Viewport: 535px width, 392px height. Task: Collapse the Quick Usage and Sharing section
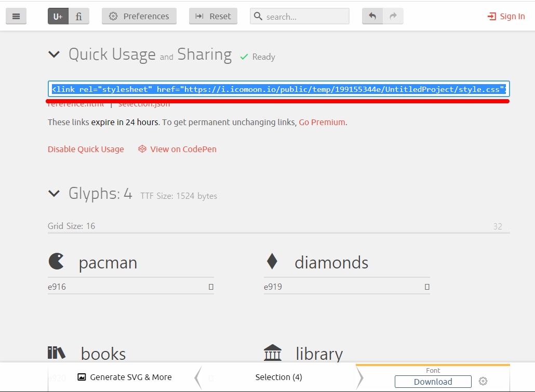coord(54,54)
